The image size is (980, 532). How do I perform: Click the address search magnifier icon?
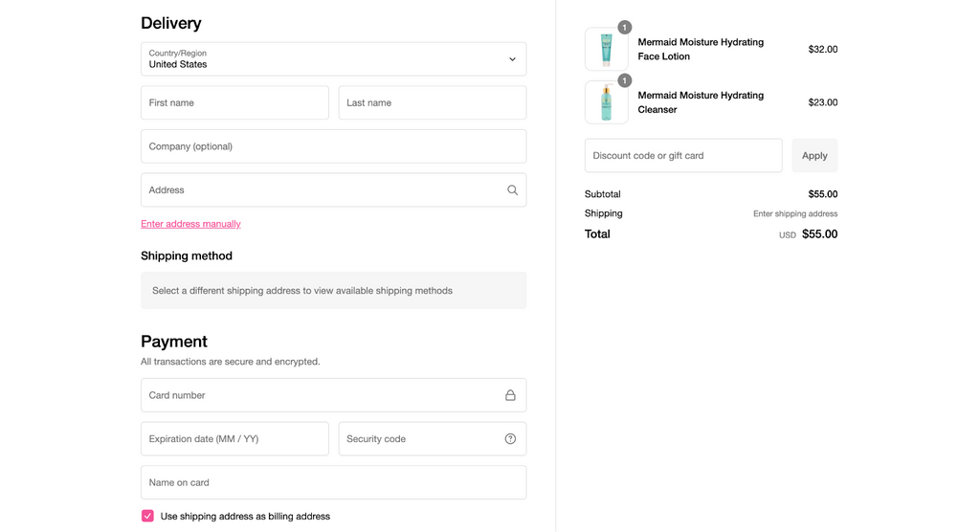click(x=512, y=190)
